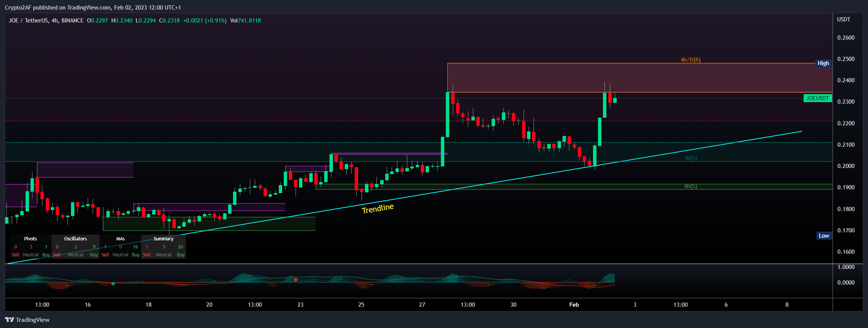868x328 pixels.
Task: Click the 0.1800 price axis label
Action: pos(846,209)
